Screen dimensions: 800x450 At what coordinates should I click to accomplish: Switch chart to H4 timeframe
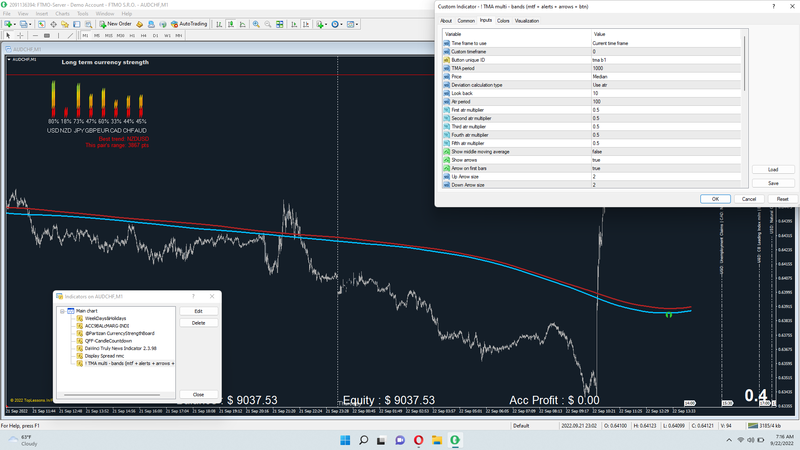(x=143, y=36)
